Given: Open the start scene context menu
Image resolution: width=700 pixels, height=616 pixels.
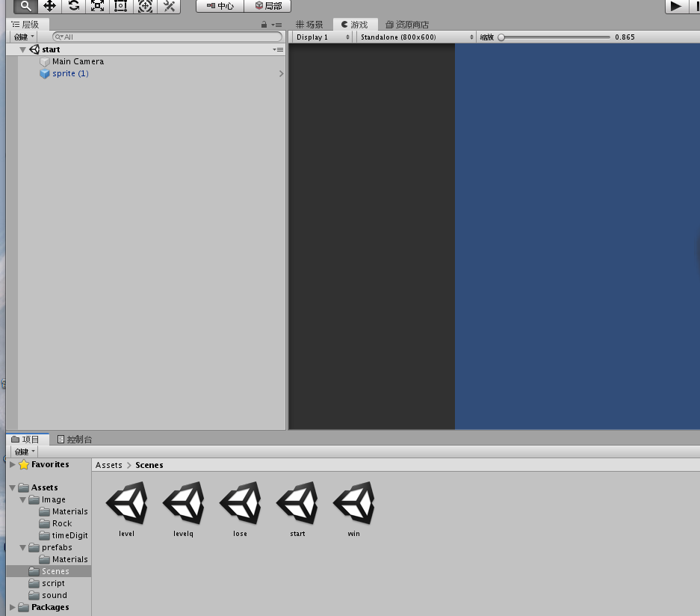Looking at the screenshot, I should [x=278, y=49].
